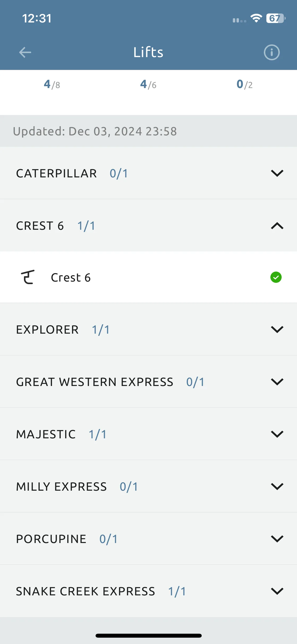Tap the back arrow icon

[25, 52]
